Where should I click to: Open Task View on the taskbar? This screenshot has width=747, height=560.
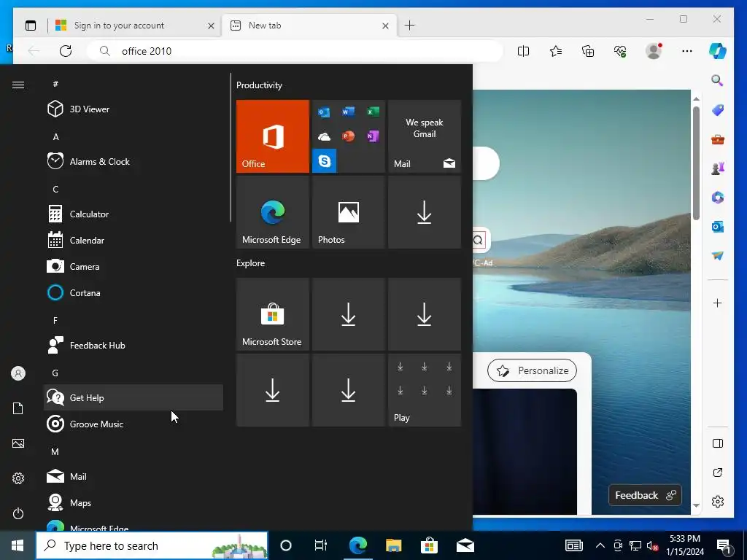click(x=321, y=545)
